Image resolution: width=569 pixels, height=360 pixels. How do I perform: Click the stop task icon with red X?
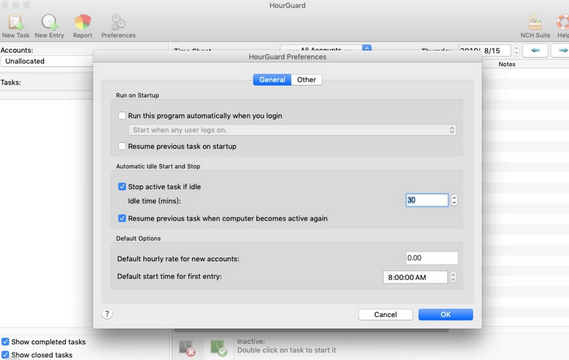[x=187, y=348]
